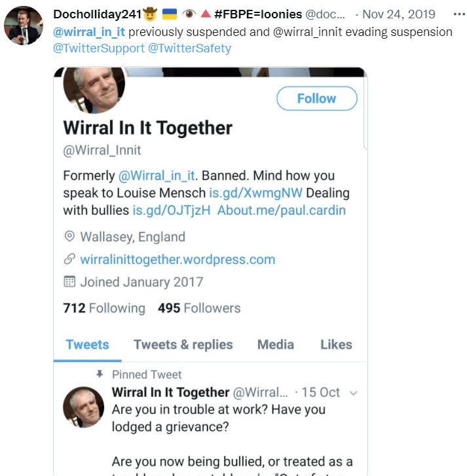Open the Media tab
The height and width of the screenshot is (476, 467).
coord(275,344)
